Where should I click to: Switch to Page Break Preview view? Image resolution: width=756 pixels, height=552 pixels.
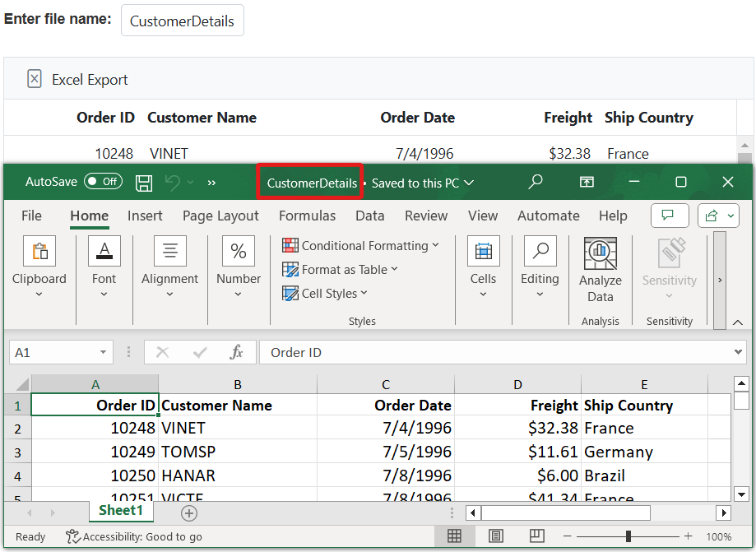[x=536, y=536]
